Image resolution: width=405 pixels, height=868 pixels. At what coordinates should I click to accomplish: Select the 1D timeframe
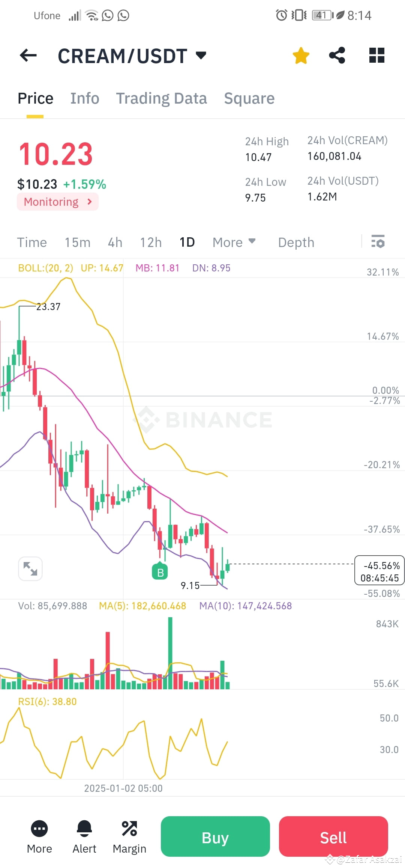(x=187, y=243)
